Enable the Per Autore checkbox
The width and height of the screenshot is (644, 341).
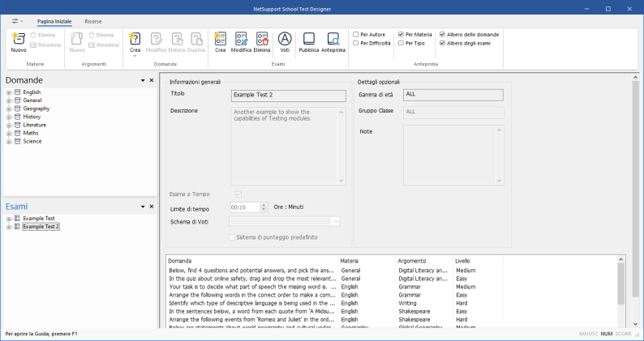356,35
